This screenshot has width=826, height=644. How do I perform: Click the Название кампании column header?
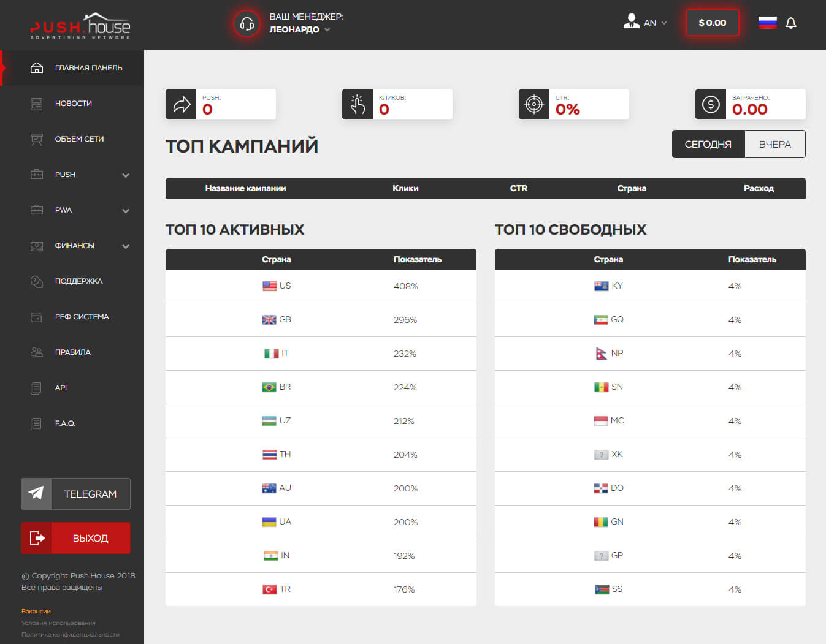click(245, 188)
